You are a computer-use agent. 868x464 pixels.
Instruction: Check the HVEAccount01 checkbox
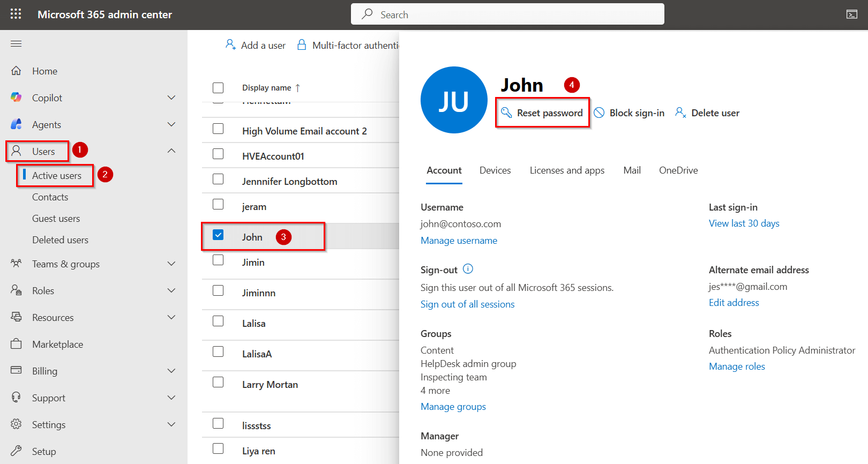click(218, 154)
